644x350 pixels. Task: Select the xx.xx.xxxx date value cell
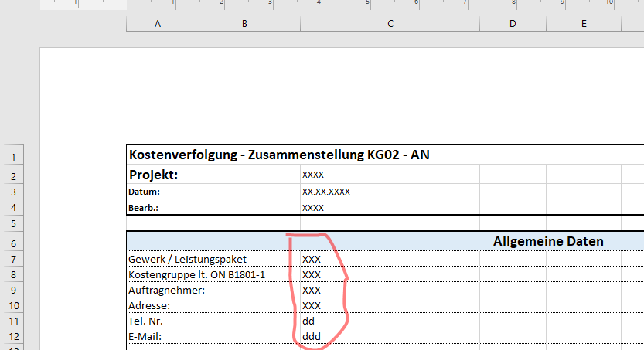click(326, 191)
